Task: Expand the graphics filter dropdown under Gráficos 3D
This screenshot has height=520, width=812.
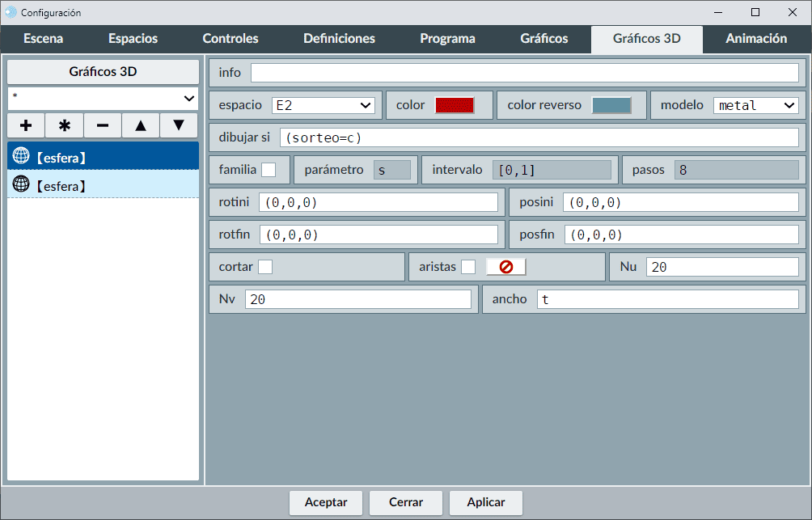Action: pos(103,98)
